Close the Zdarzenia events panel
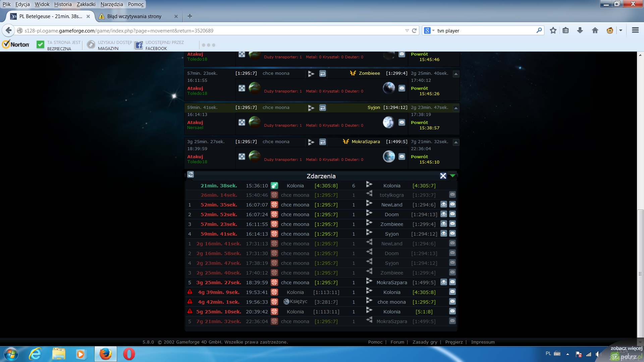 443,176
